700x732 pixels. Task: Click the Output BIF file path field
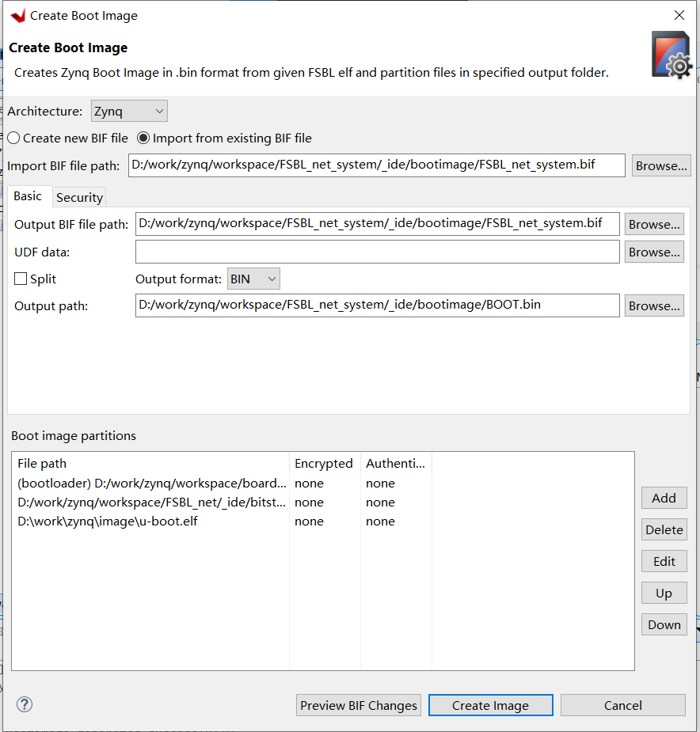coord(378,224)
